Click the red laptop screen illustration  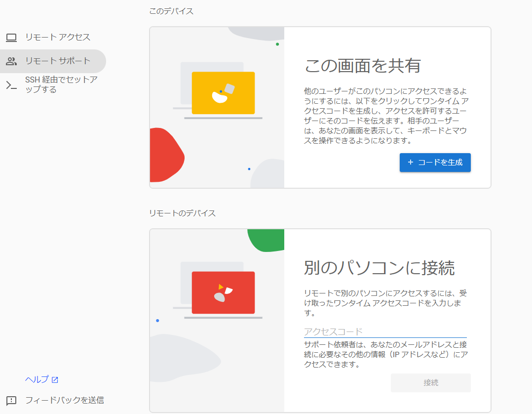point(223,292)
